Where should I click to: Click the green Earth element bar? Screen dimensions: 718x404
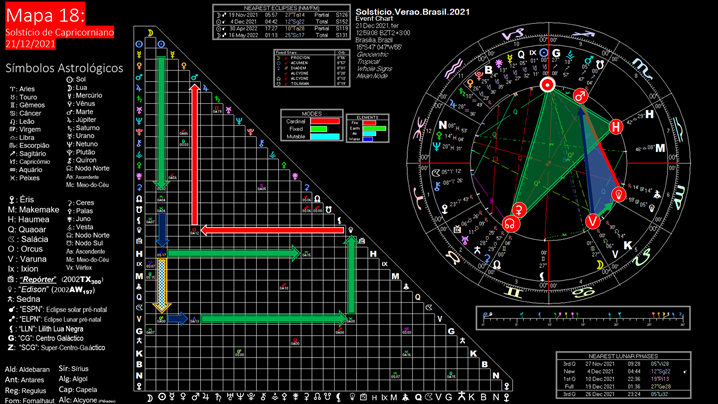(375, 128)
